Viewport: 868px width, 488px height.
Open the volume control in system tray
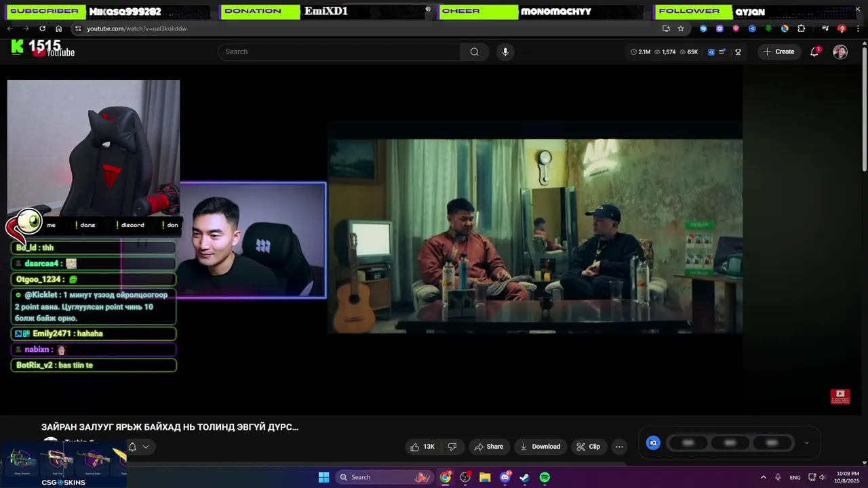(x=822, y=477)
